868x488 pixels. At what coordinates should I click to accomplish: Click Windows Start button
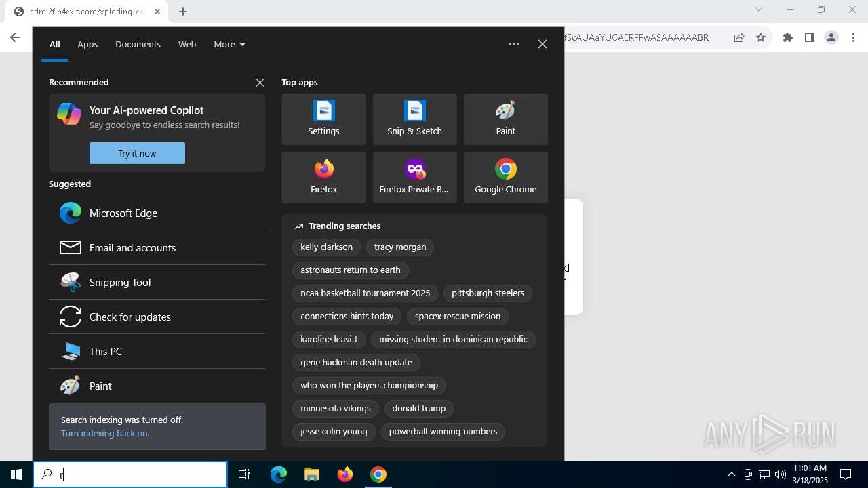click(16, 474)
